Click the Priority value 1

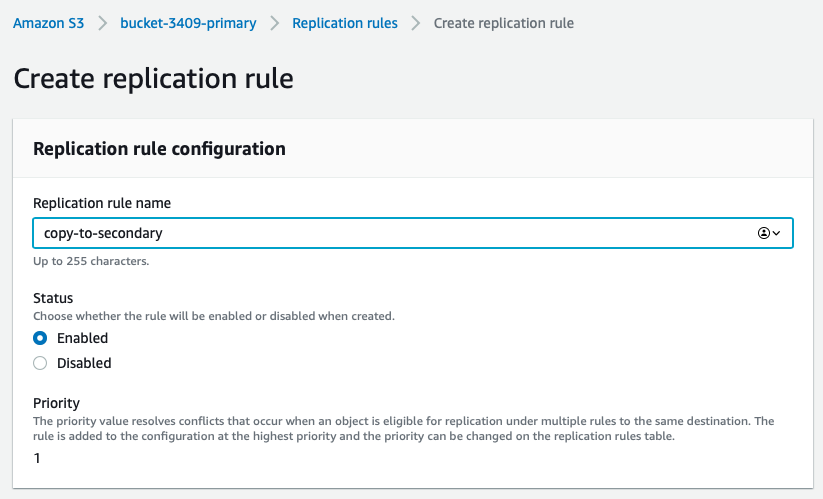[37, 458]
